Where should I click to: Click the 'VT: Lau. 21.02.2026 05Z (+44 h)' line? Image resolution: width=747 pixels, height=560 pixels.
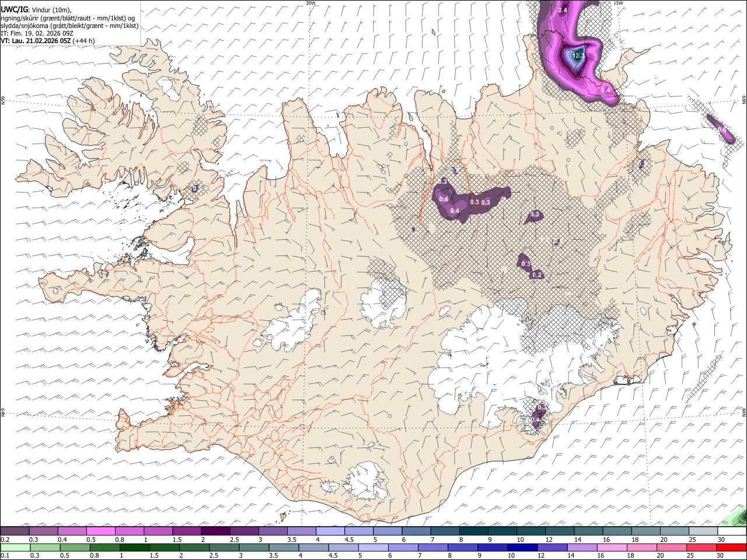coord(48,41)
